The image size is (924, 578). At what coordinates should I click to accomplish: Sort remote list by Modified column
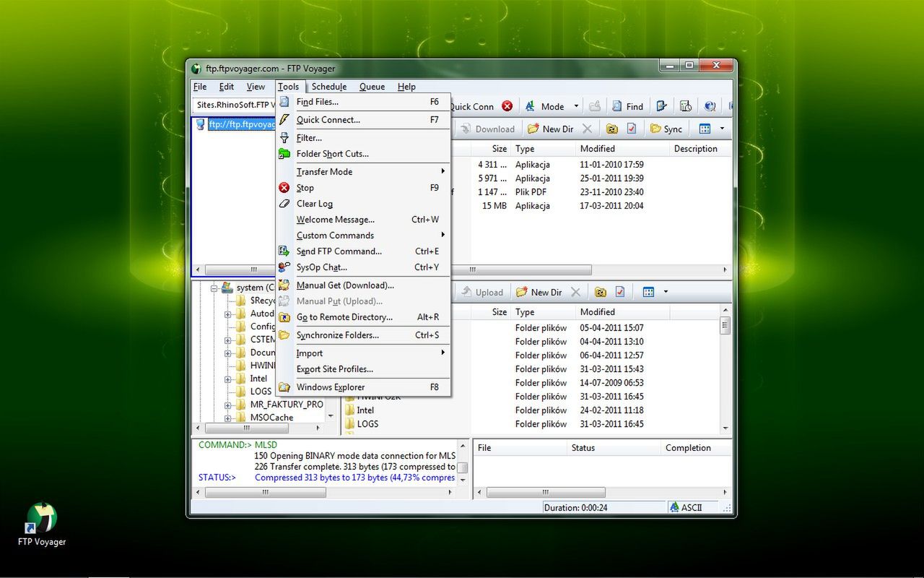point(622,149)
